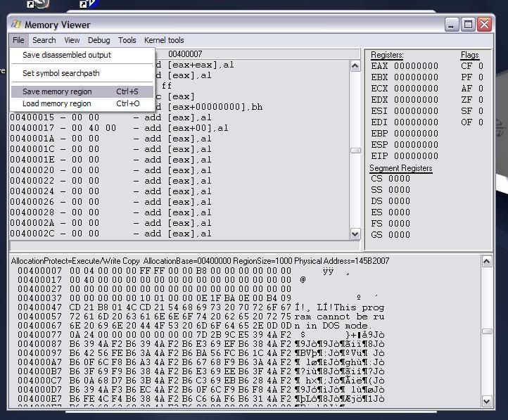Screen dimensions: 508x420
Task: Click the Memory Viewer title bar icon
Action: pyautogui.click(x=17, y=25)
